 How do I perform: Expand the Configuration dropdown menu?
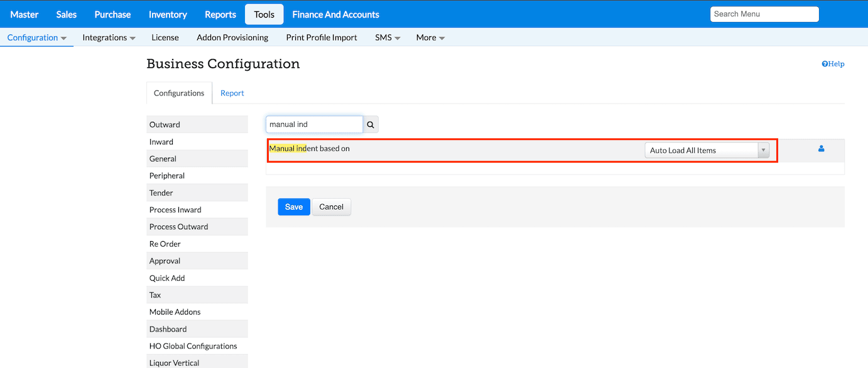[x=37, y=38]
